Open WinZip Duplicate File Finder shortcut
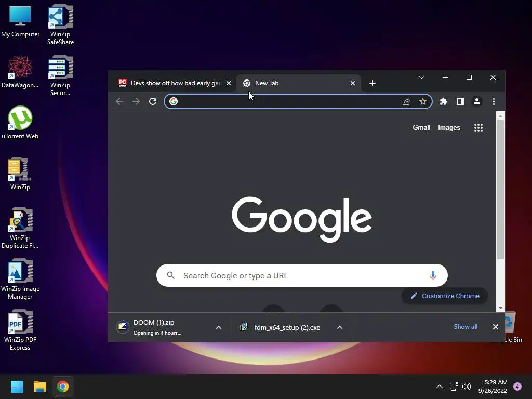The width and height of the screenshot is (532, 399). pyautogui.click(x=20, y=228)
